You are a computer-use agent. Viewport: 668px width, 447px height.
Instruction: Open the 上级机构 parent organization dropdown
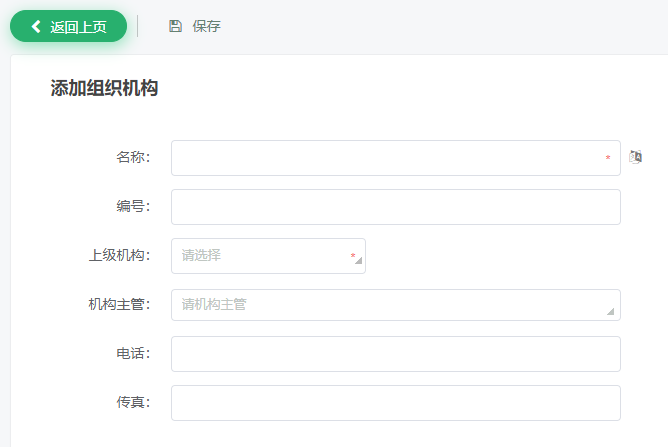tap(262, 256)
